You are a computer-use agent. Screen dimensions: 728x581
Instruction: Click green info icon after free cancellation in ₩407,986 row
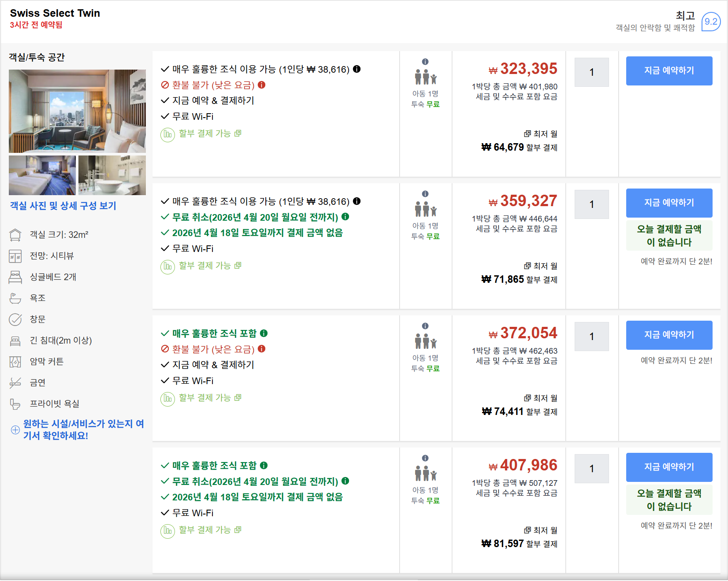coord(345,481)
